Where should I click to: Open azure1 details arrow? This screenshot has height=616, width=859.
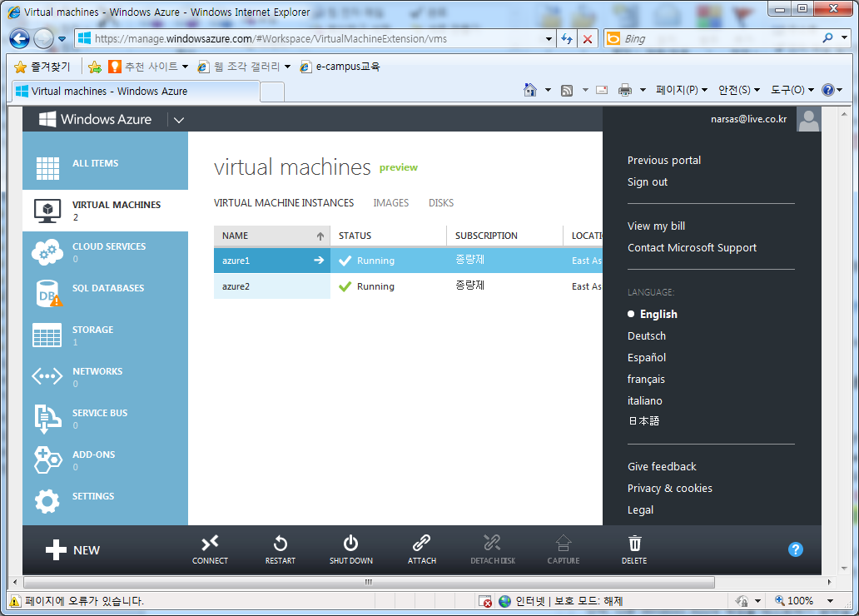319,261
